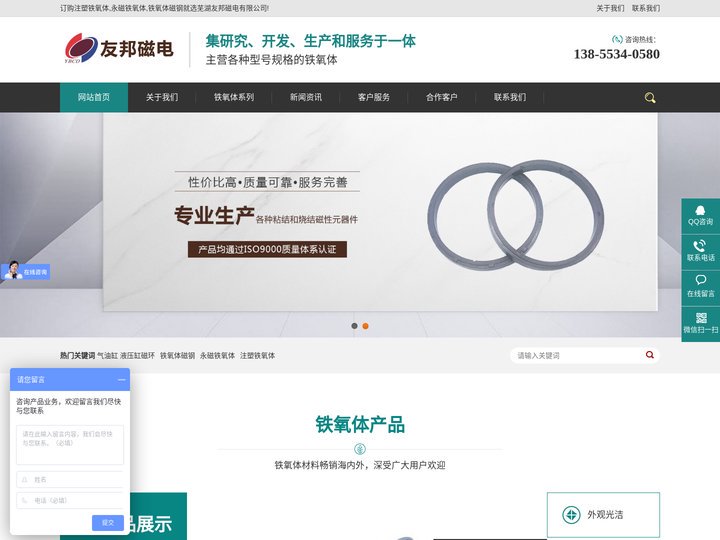Focus the message content textarea
This screenshot has height=540, width=720.
[x=70, y=445]
